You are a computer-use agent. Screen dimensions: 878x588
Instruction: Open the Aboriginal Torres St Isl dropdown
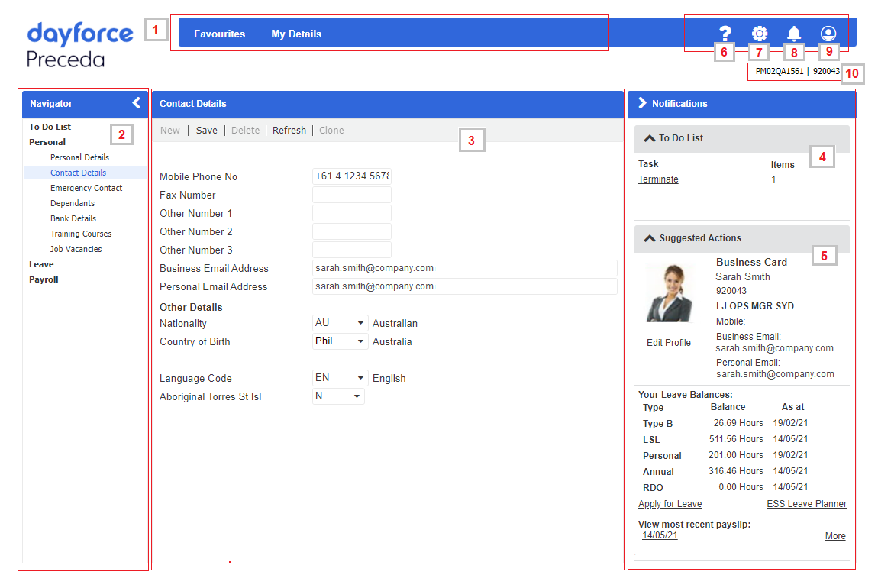[338, 396]
